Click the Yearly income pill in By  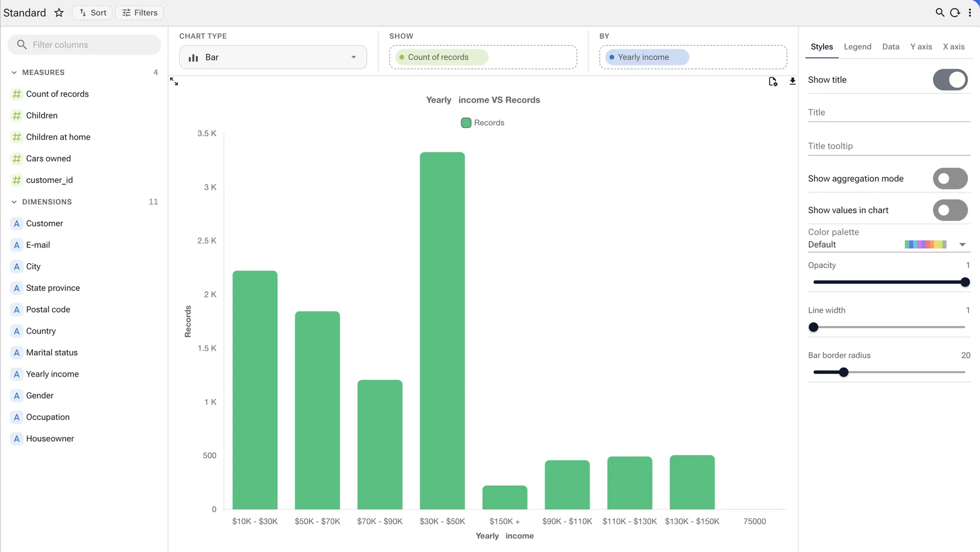tap(647, 57)
